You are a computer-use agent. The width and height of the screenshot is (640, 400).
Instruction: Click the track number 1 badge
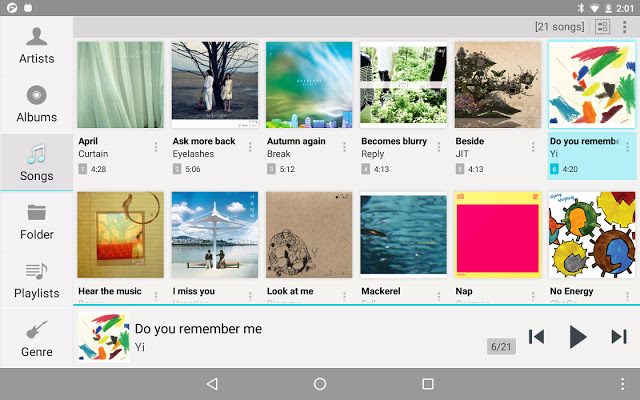(x=82, y=169)
